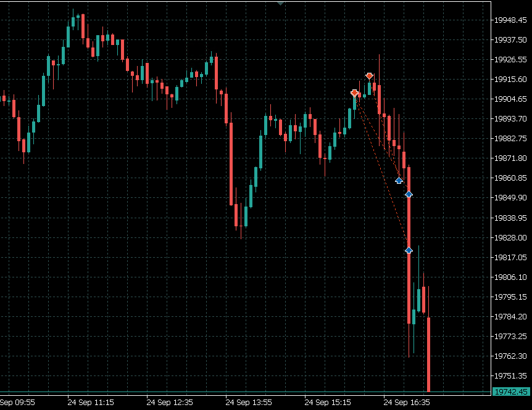Screen dimensions: 532x410
Task: Click the 19904.65 price scale label
Action: [510, 99]
